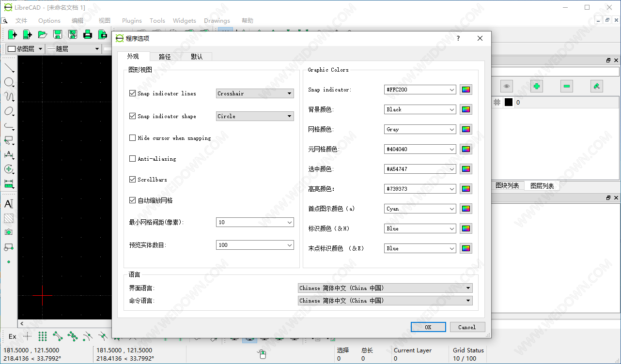Open the Crosshair dropdown
The height and width of the screenshot is (364, 621).
pos(255,93)
